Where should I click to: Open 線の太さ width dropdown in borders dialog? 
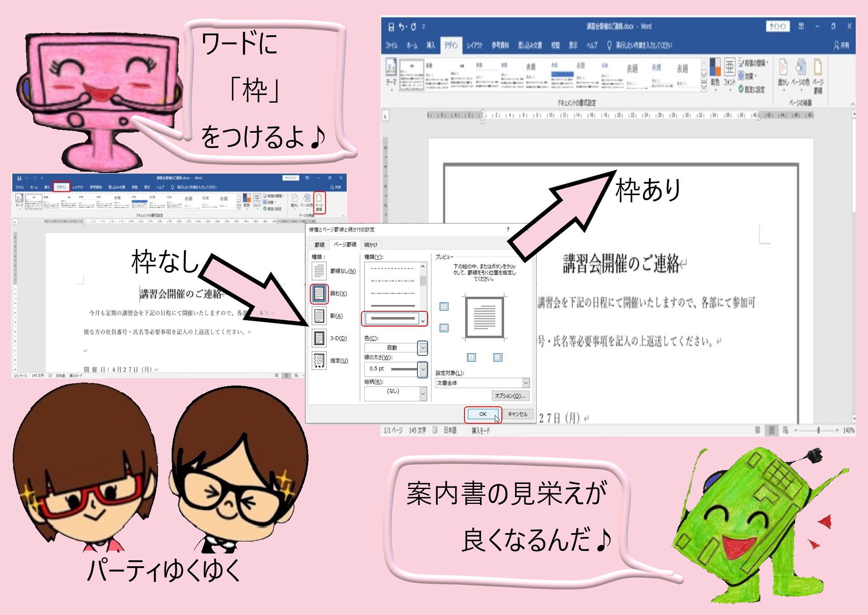423,369
